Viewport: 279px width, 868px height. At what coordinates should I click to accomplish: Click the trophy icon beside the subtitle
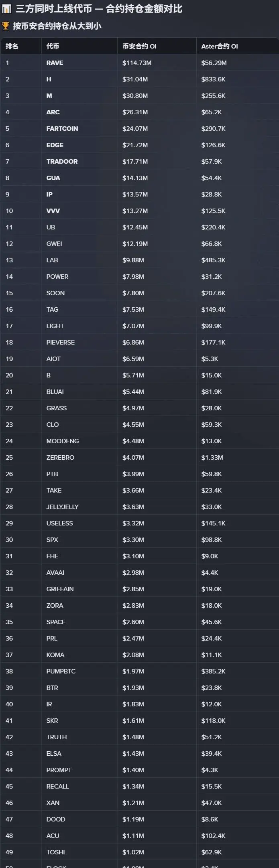6,26
